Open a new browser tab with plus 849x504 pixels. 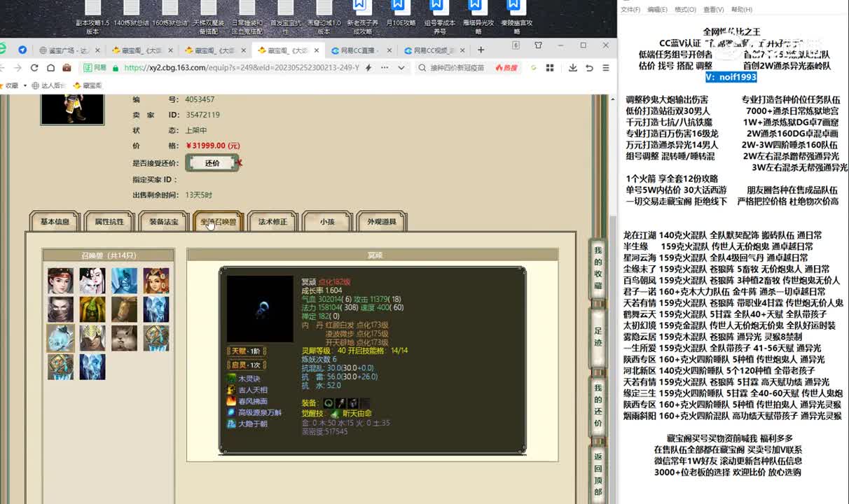[481, 50]
